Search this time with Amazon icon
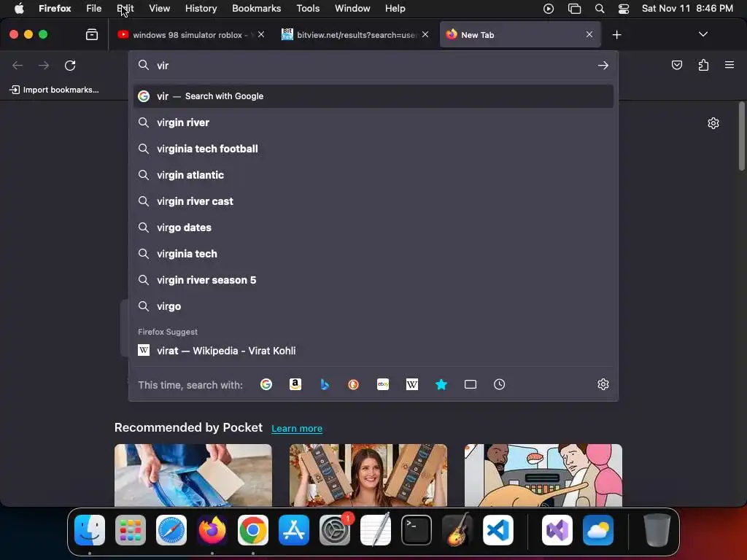The image size is (747, 560). [x=295, y=384]
